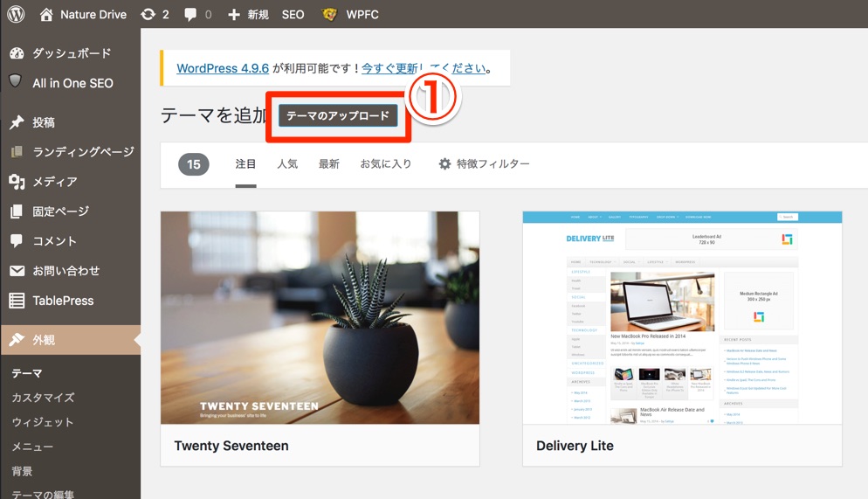Open the SEO admin bar menu
This screenshot has width=868, height=499.
(x=293, y=14)
